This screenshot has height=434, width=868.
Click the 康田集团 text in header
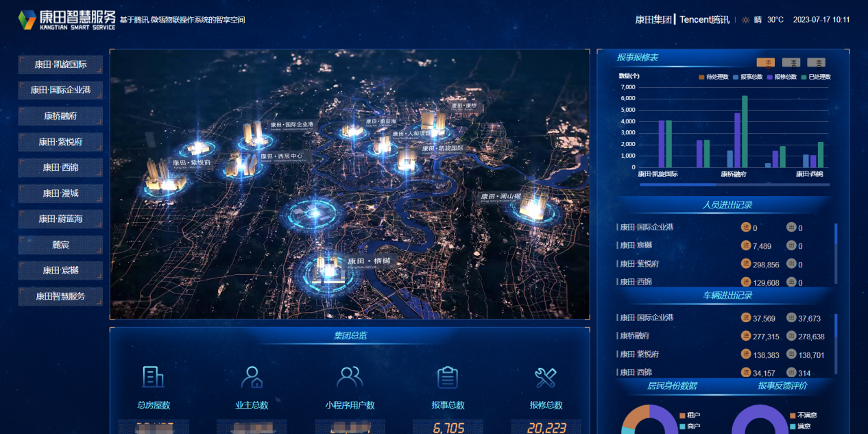tap(653, 20)
